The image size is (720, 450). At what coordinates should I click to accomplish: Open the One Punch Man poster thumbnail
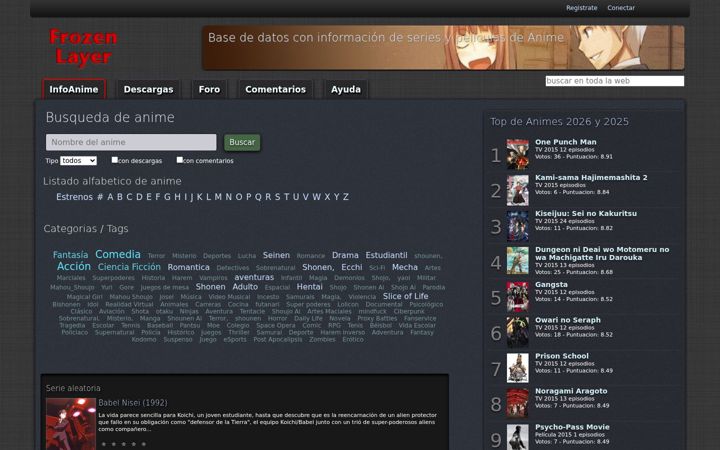point(518,154)
